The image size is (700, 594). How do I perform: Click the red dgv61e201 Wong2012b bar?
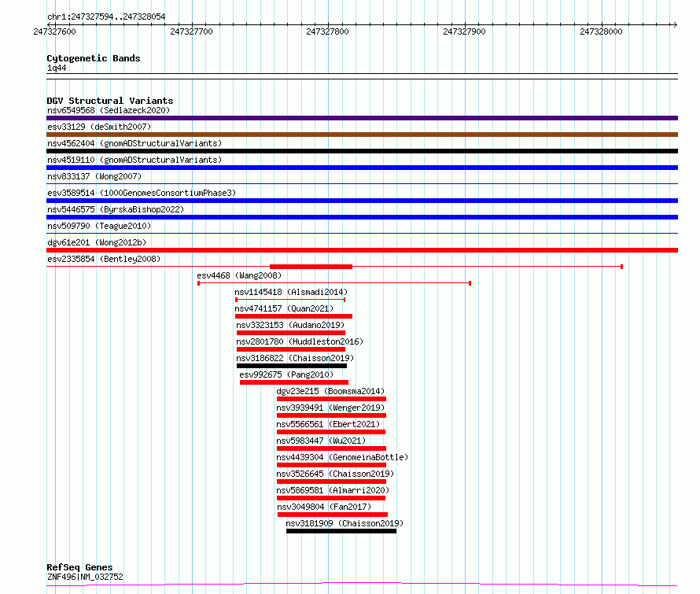362,250
